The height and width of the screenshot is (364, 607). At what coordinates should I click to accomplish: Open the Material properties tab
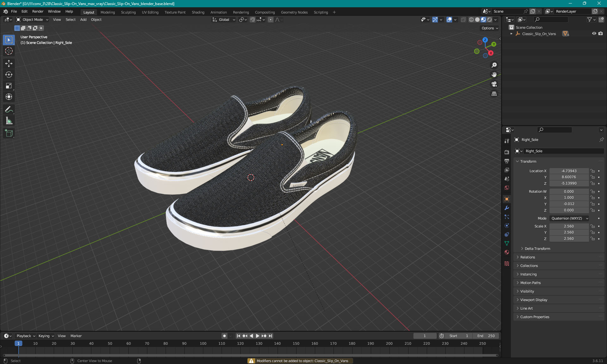pyautogui.click(x=507, y=252)
